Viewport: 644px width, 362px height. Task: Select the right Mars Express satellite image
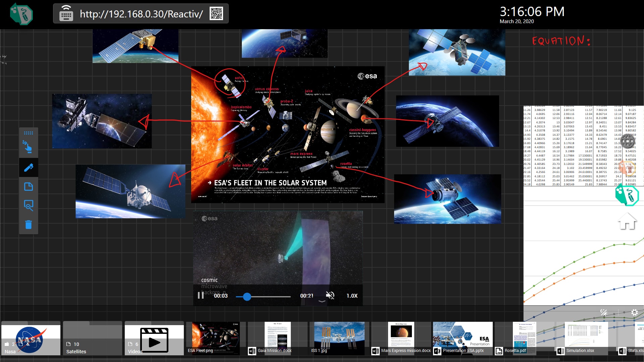click(x=447, y=121)
